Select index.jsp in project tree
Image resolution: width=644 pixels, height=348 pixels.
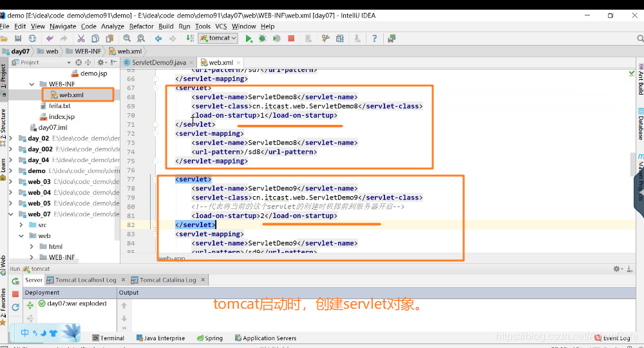[57, 116]
